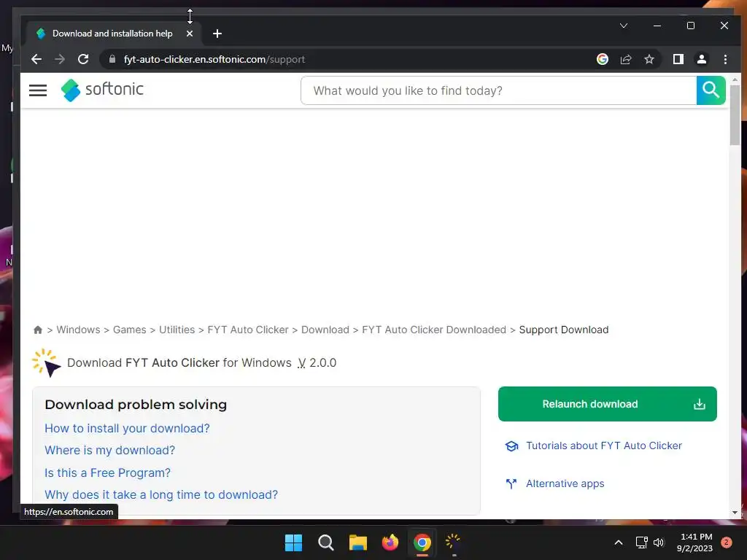747x560 pixels.
Task: Click the page scrollbar thumb
Action: [735, 114]
